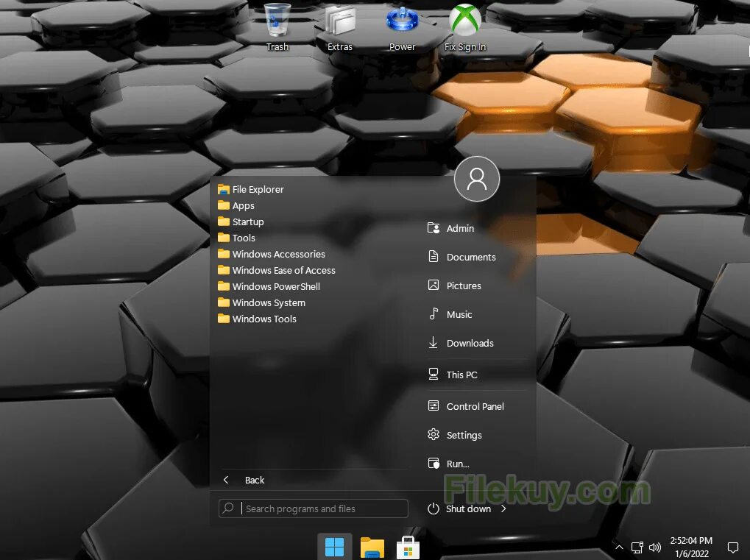Click the volume speaker tray icon
750x560 pixels.
pos(655,547)
